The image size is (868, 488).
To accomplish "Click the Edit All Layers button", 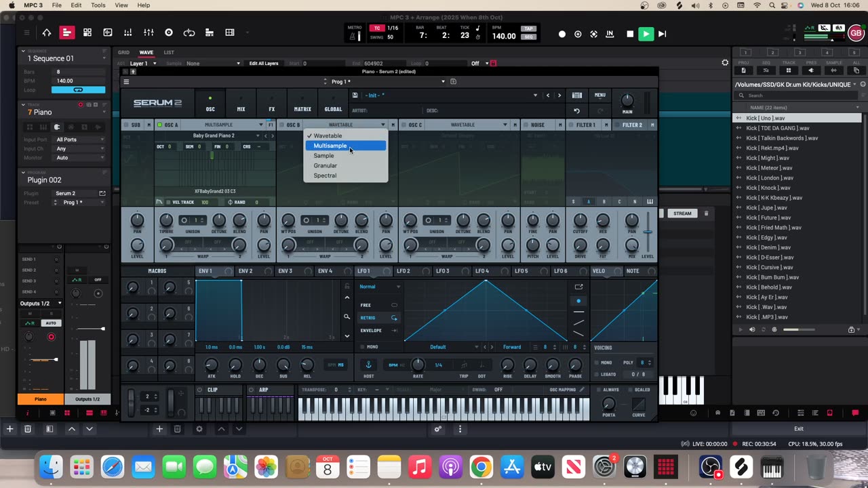I will pyautogui.click(x=264, y=64).
